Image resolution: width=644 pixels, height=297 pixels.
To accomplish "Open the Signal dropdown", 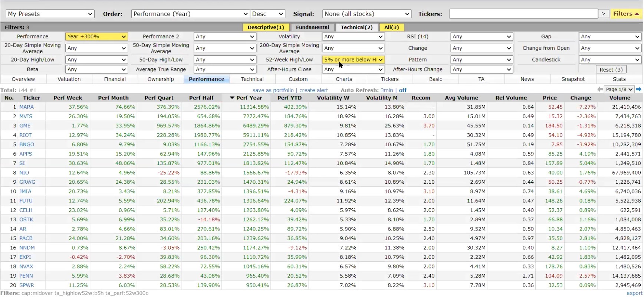I will pyautogui.click(x=367, y=14).
